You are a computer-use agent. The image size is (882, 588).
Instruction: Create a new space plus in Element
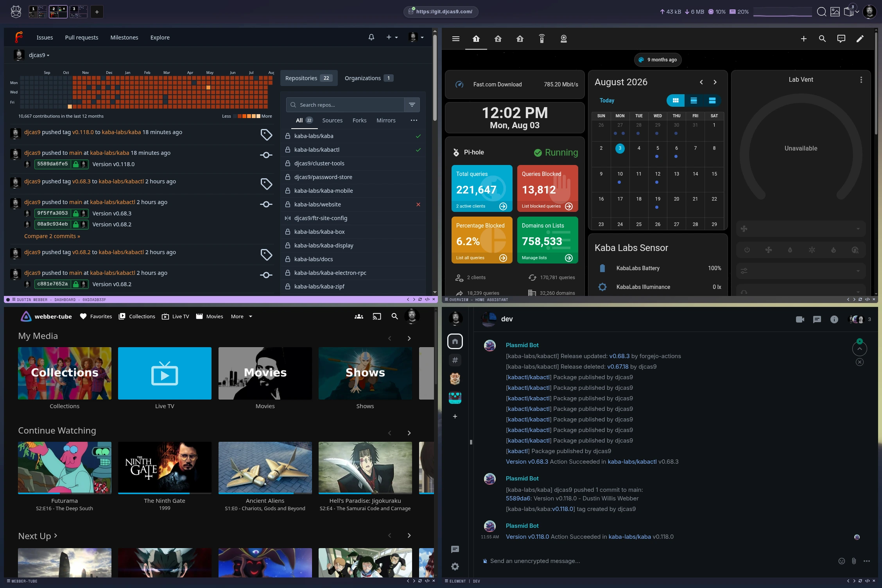click(x=455, y=416)
